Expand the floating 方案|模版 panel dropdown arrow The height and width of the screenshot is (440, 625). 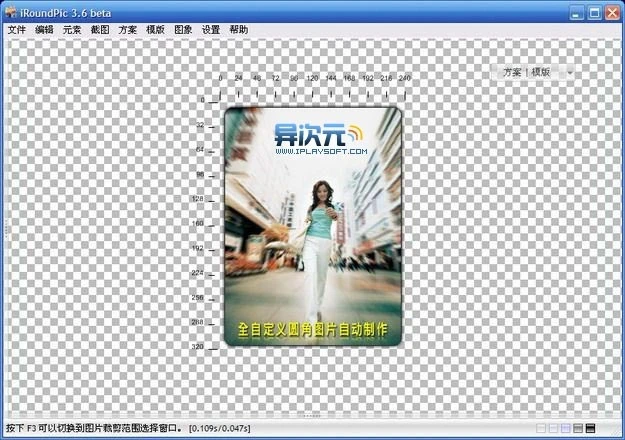coord(570,73)
